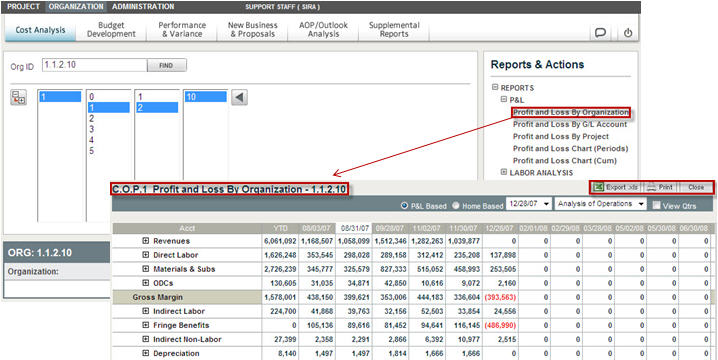Open the ORGANIZATION menu
The height and width of the screenshot is (360, 718).
point(76,7)
